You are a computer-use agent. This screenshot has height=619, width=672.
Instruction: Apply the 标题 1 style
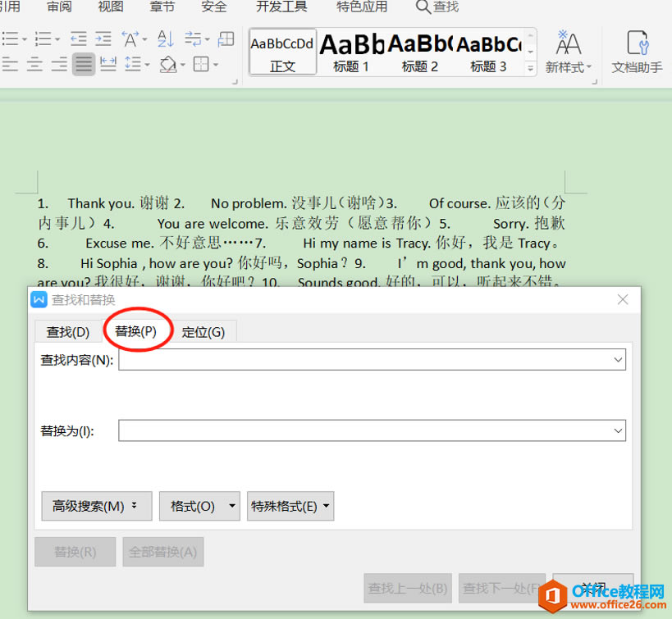[351, 52]
